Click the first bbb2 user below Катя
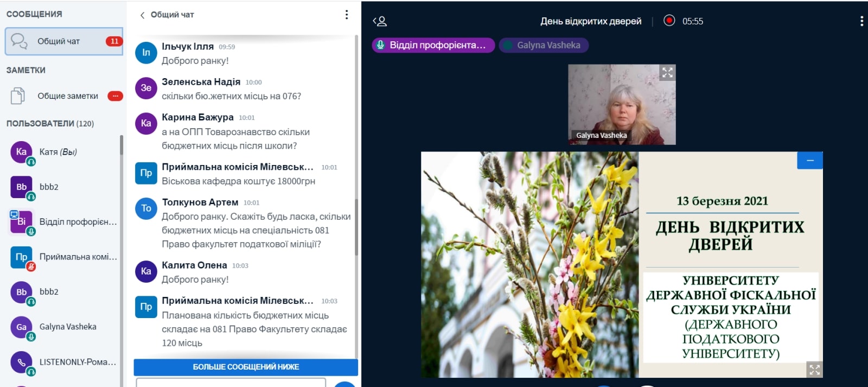This screenshot has height=387, width=868. 64,187
